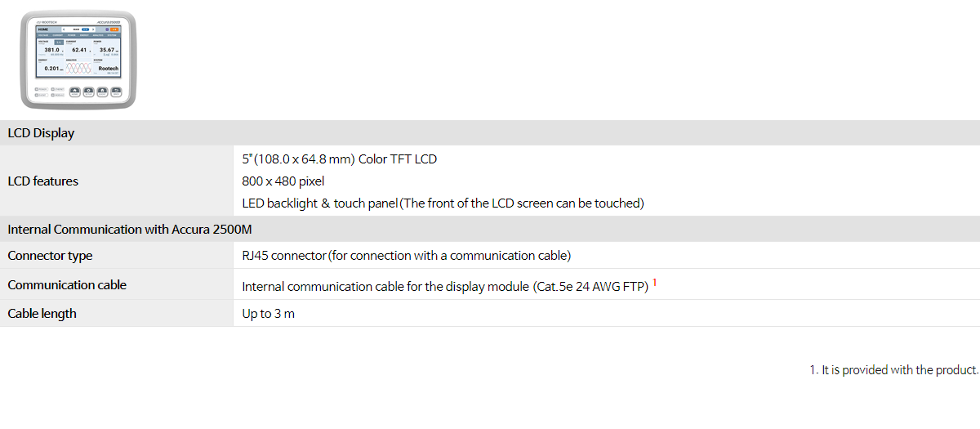Click the 'Up to 3 m' value
Screen dimensions: 980x429
click(269, 314)
